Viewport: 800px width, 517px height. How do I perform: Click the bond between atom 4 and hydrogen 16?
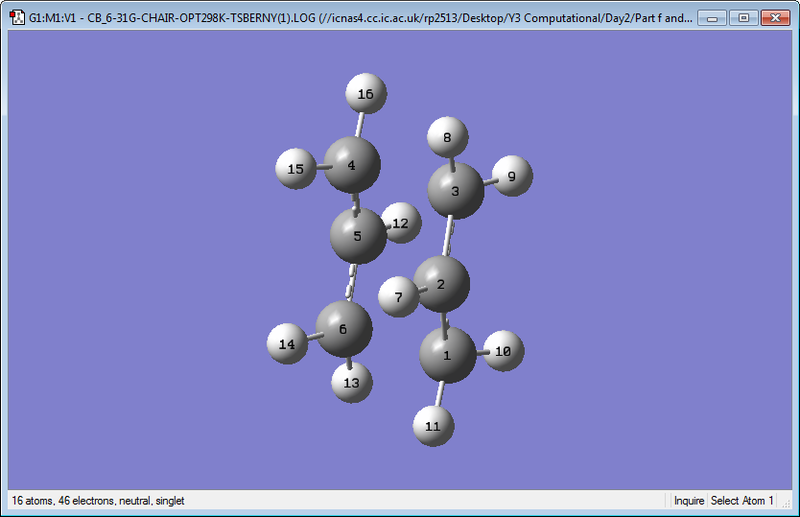pos(360,125)
